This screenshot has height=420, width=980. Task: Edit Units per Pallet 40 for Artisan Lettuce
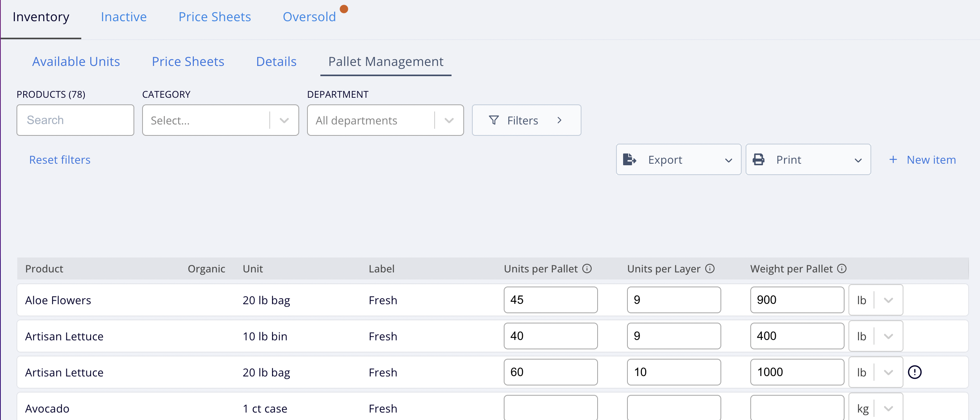[x=551, y=336]
